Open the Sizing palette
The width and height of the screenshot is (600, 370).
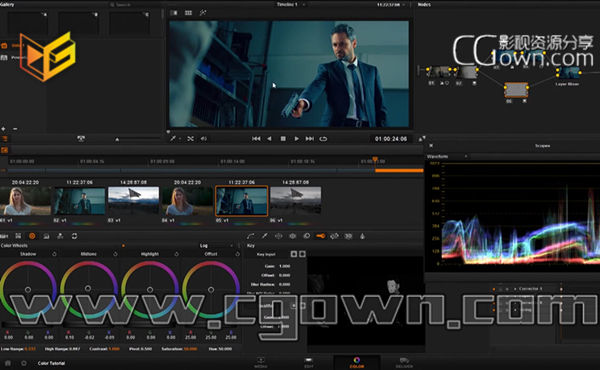pyautogui.click(x=334, y=236)
